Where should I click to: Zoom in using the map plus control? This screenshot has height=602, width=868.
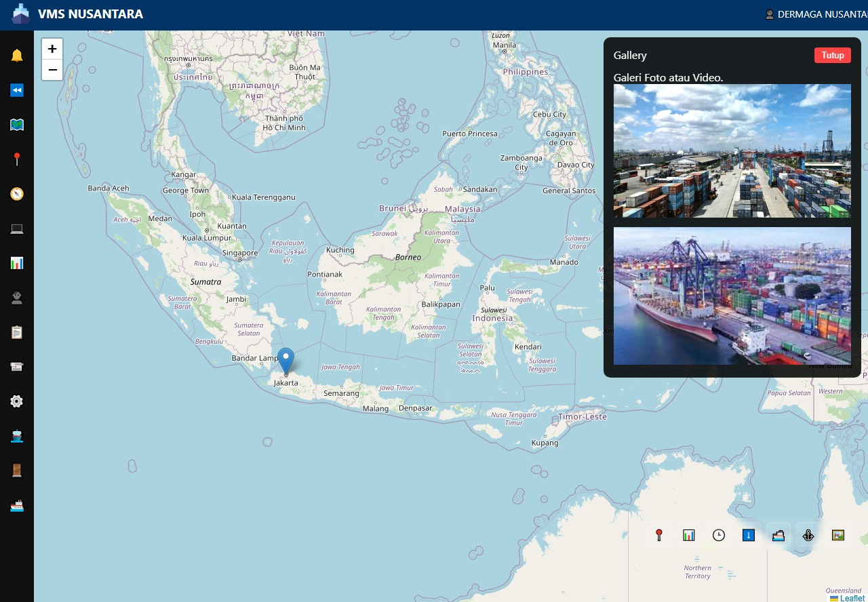[52, 48]
